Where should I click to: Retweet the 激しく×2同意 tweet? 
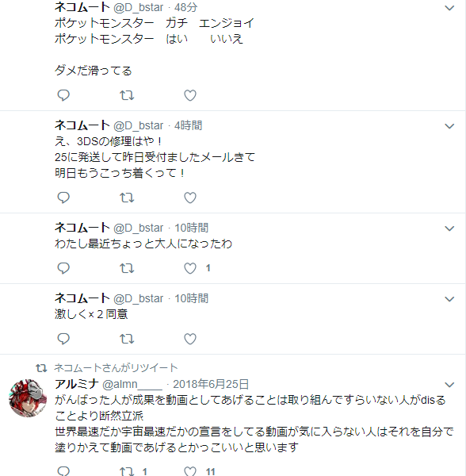click(x=127, y=339)
